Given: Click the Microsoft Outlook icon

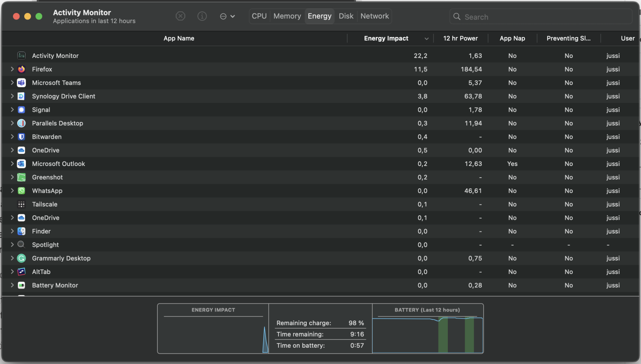Looking at the screenshot, I should click(21, 164).
